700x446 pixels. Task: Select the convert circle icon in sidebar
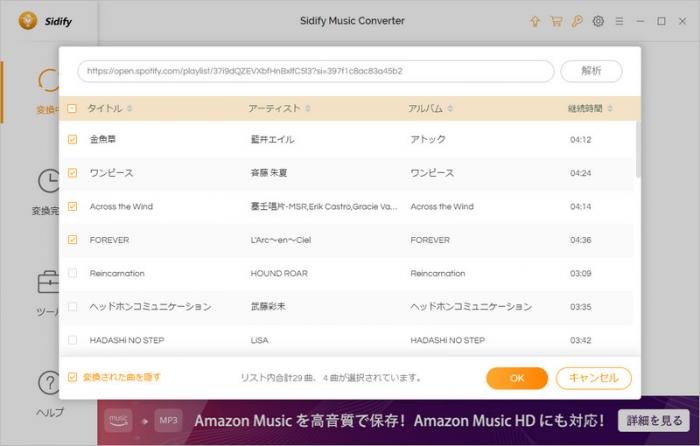[x=48, y=81]
